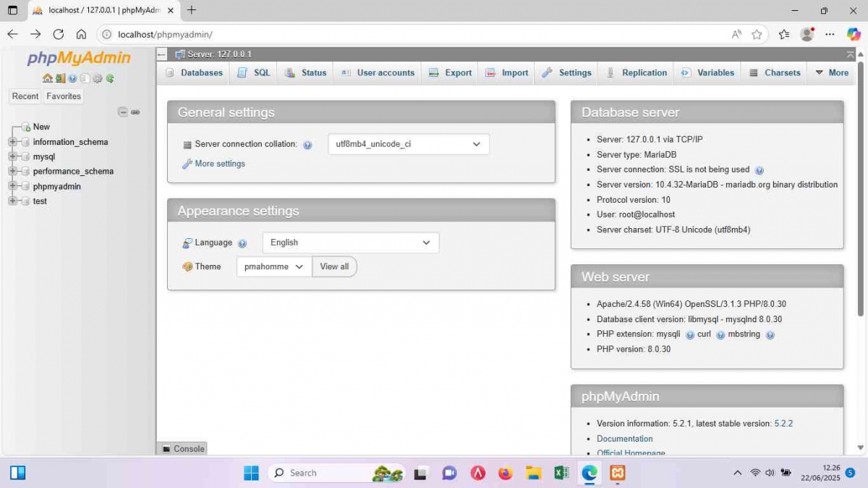
Task: Click the link-with-main-panel chain icon
Action: pyautogui.click(x=135, y=112)
